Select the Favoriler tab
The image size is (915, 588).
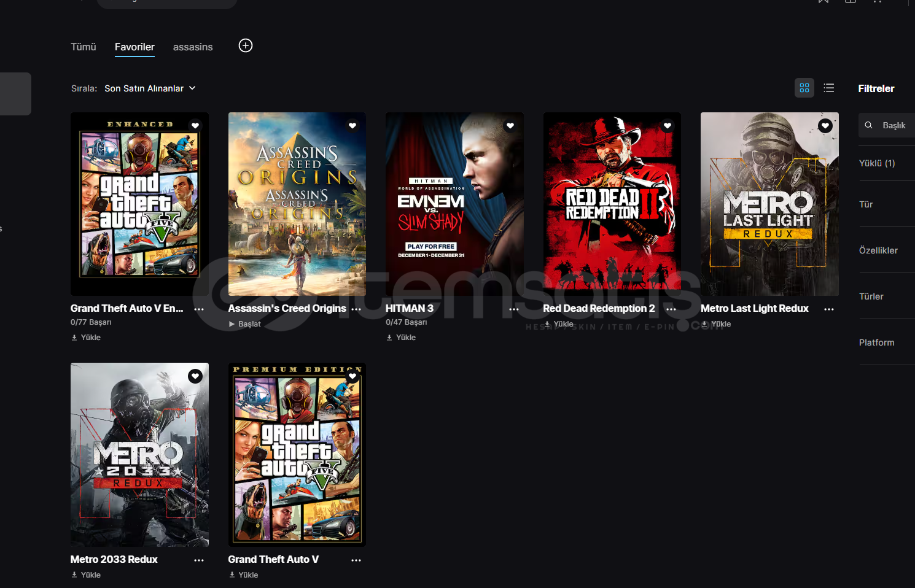click(134, 47)
